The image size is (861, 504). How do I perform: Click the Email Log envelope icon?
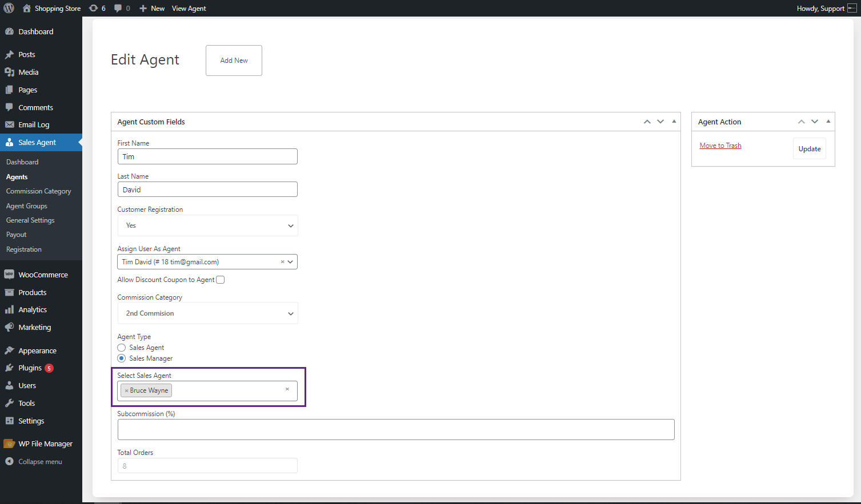9,124
